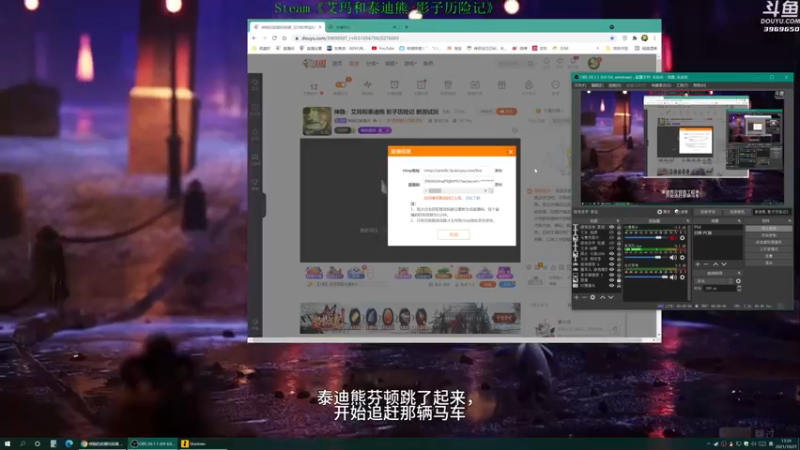Viewport: 800px width, 450px height.
Task: Adjust the transition duration stepper in OBS
Action: pos(739,288)
